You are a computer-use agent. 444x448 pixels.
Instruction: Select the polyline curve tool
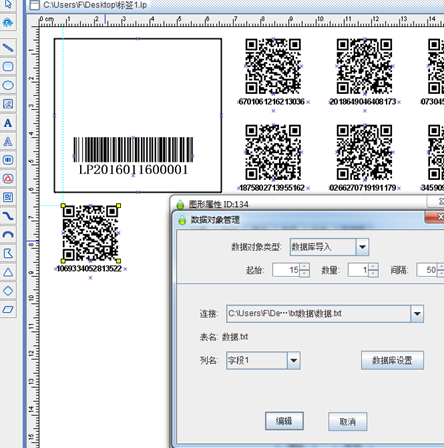coord(8,216)
